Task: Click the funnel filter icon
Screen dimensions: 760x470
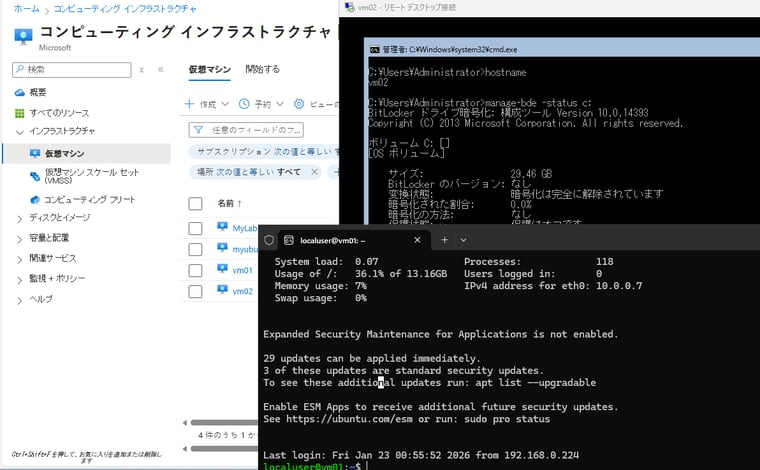Action: pyautogui.click(x=198, y=130)
